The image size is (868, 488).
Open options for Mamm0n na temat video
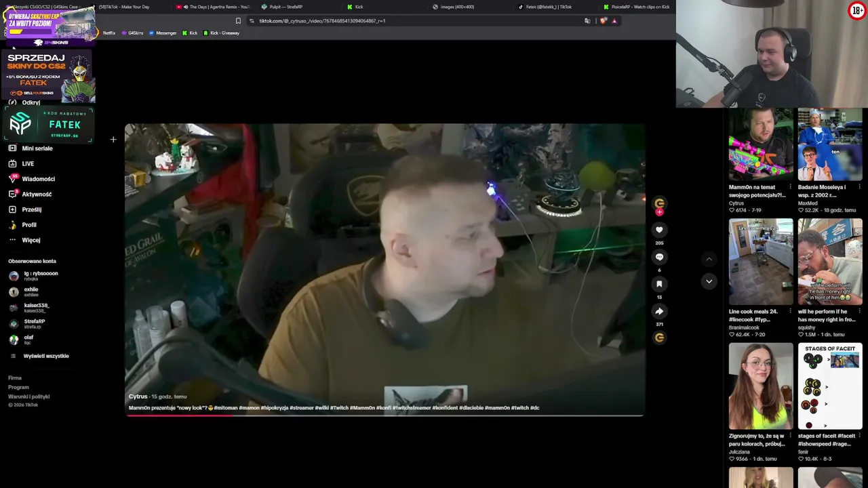(x=791, y=187)
